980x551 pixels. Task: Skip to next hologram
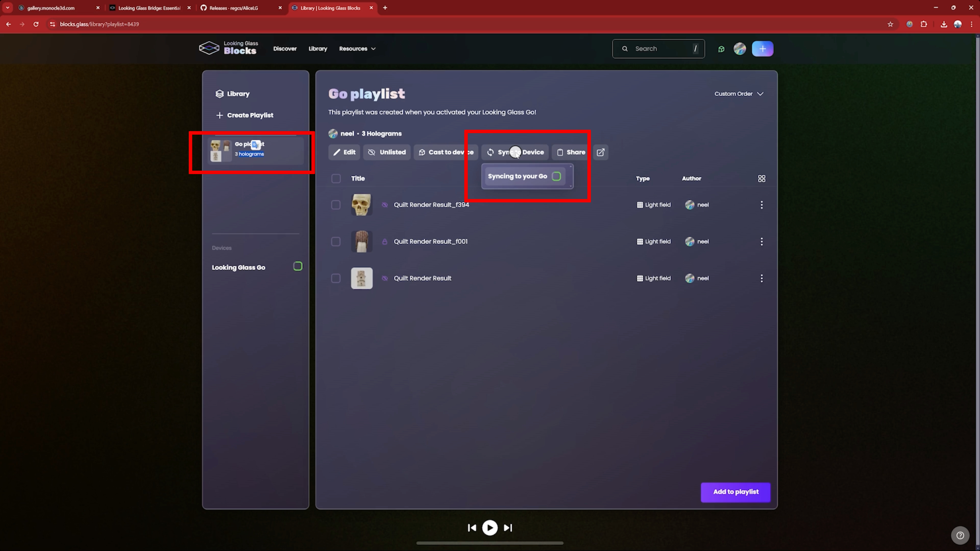508,528
